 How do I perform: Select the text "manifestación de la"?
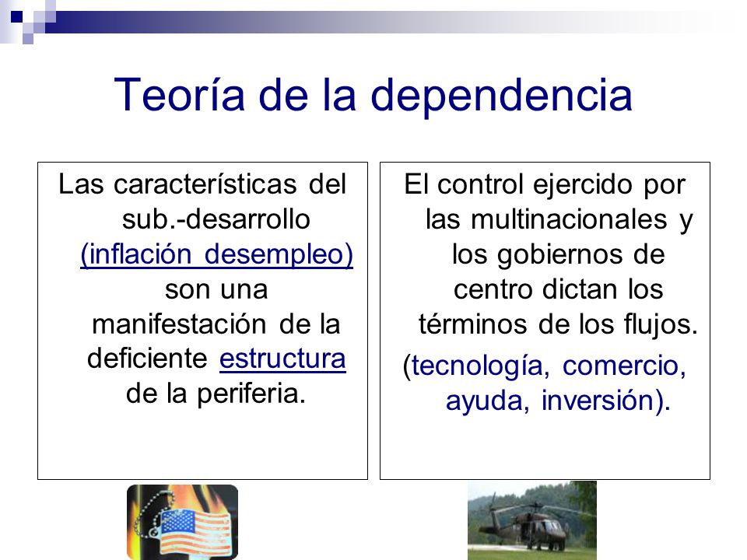coord(216,324)
